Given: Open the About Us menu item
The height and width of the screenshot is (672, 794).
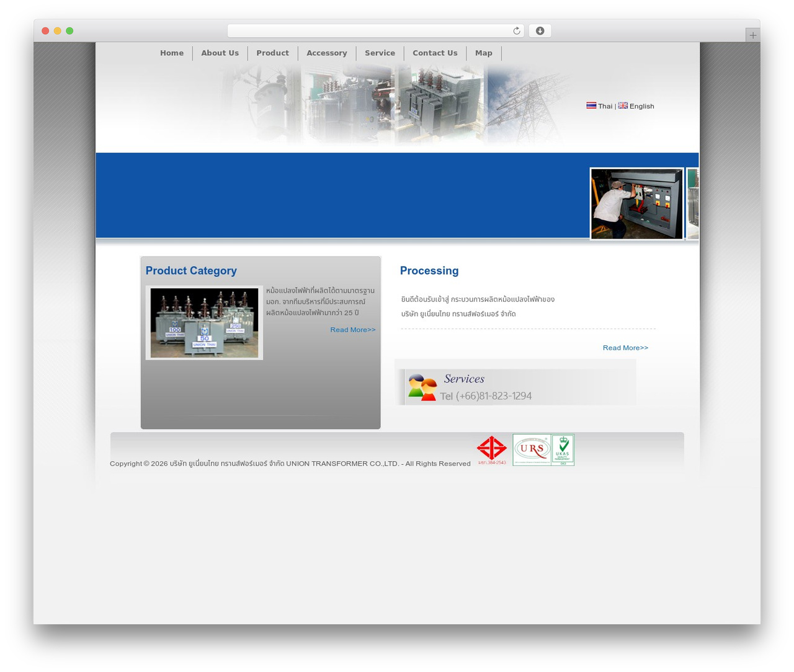Looking at the screenshot, I should pos(220,53).
